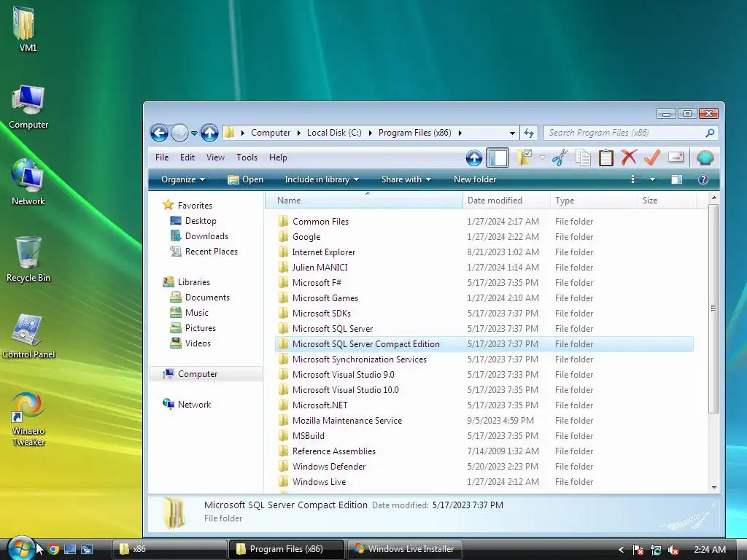Click the email envelope toolbar icon
The height and width of the screenshot is (560, 747).
coord(676,157)
